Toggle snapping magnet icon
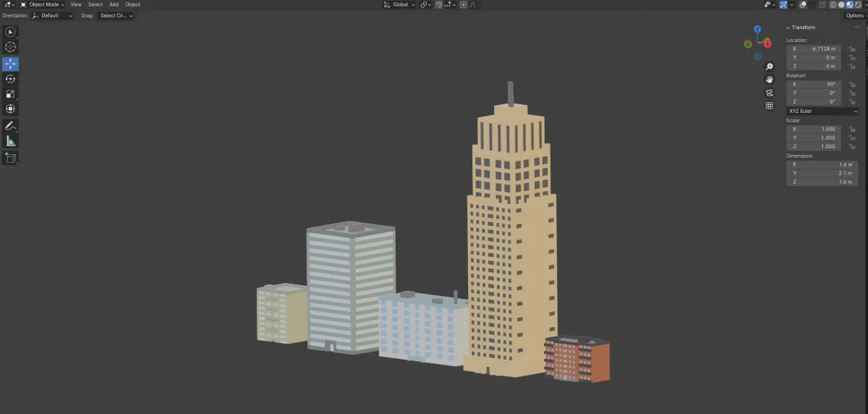Screen dimensions: 868x414 [x=439, y=4]
